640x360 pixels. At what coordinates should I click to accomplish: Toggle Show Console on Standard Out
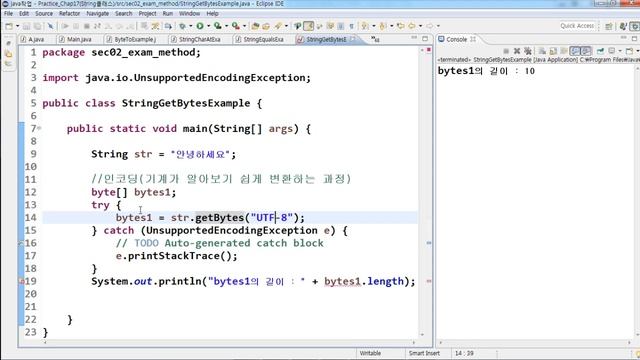(x=575, y=51)
